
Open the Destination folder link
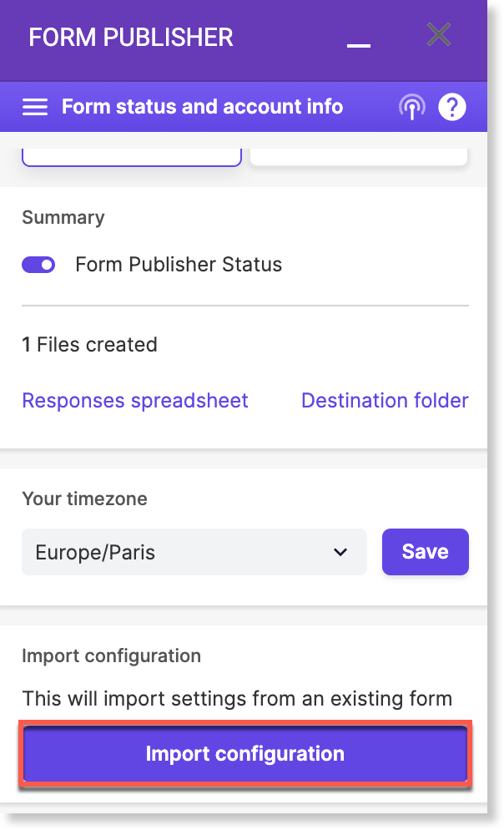(385, 401)
